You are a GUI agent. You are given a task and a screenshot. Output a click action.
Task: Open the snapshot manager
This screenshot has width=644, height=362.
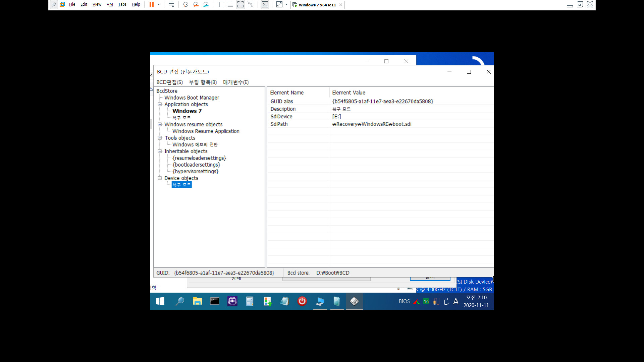pos(206,5)
